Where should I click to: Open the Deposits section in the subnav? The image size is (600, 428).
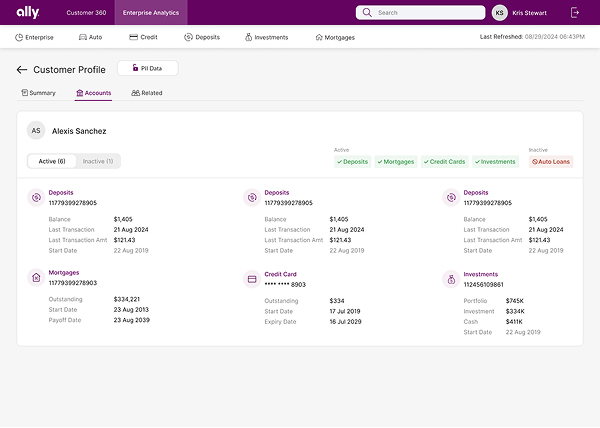pos(202,37)
